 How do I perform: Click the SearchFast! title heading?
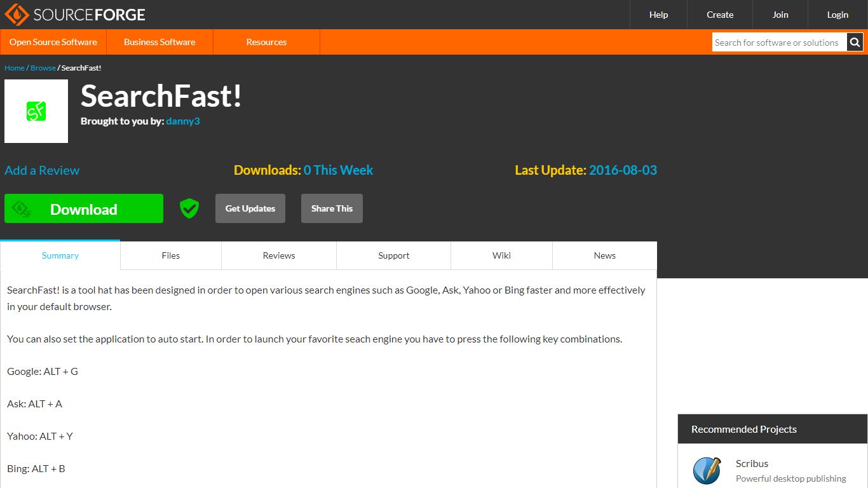[161, 96]
